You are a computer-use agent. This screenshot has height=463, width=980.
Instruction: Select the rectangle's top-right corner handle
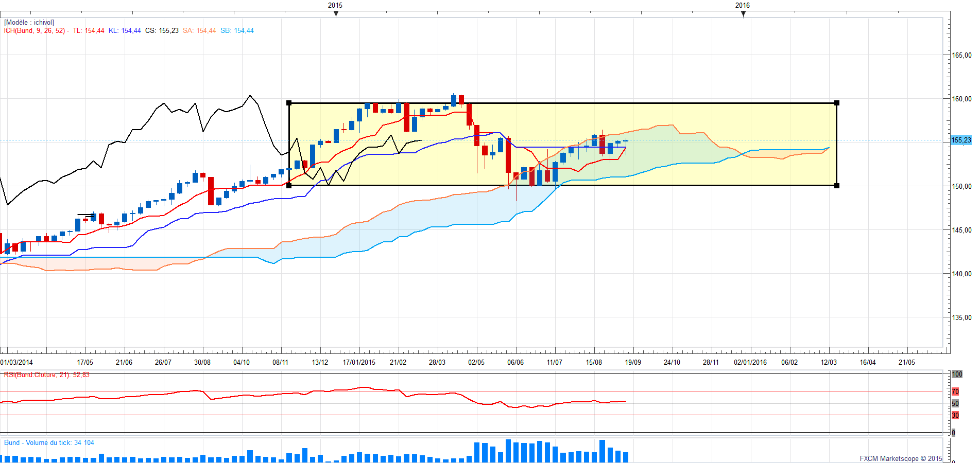tap(837, 103)
